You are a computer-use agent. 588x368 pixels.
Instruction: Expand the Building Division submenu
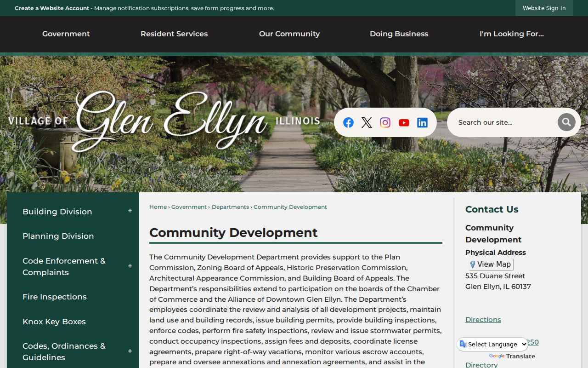pos(130,211)
